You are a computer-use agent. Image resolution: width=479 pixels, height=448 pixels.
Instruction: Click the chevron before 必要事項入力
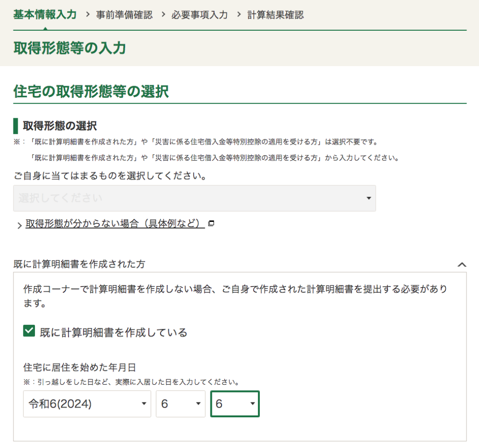coord(163,15)
